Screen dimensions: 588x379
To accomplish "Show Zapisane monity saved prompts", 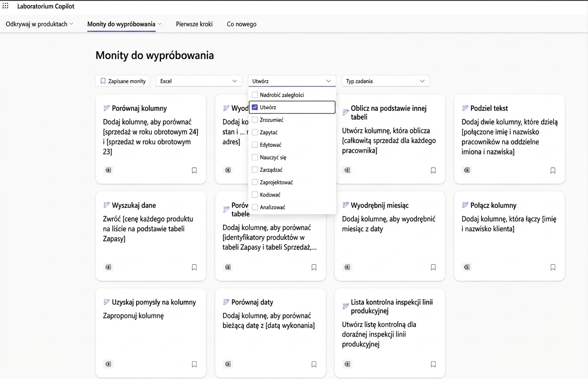I will point(123,81).
